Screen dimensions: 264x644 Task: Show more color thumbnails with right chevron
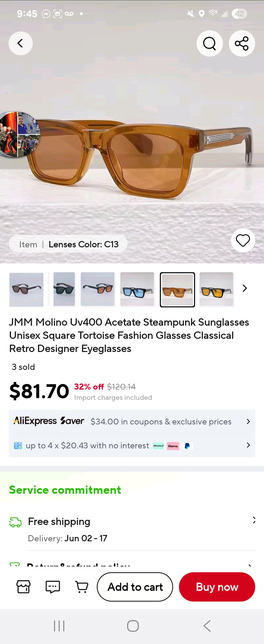click(x=245, y=288)
